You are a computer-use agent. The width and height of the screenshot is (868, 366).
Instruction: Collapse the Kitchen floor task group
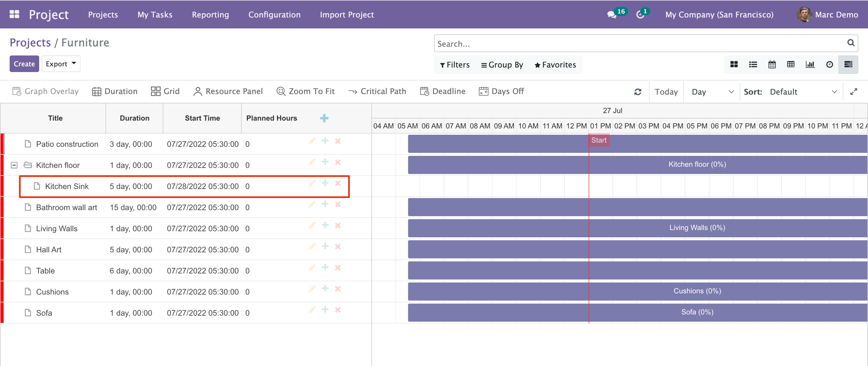coord(14,165)
